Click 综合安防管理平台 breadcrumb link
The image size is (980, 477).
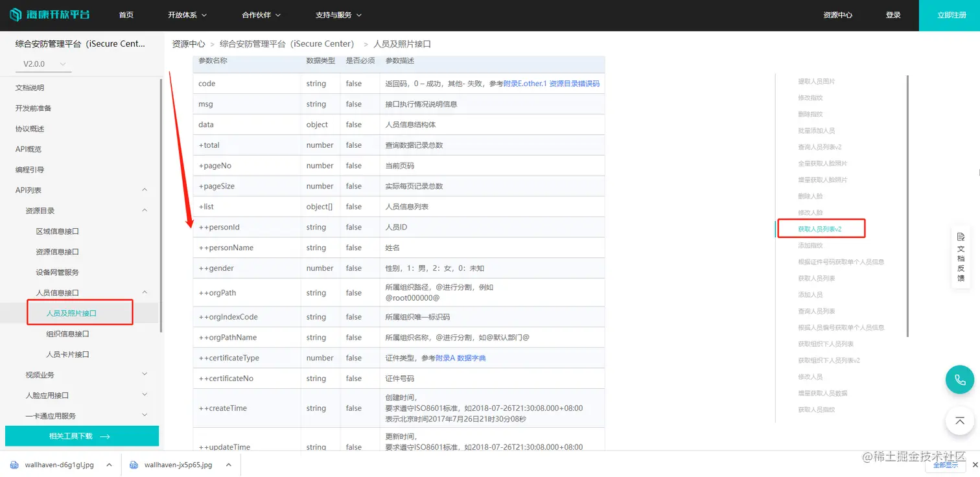tap(287, 44)
